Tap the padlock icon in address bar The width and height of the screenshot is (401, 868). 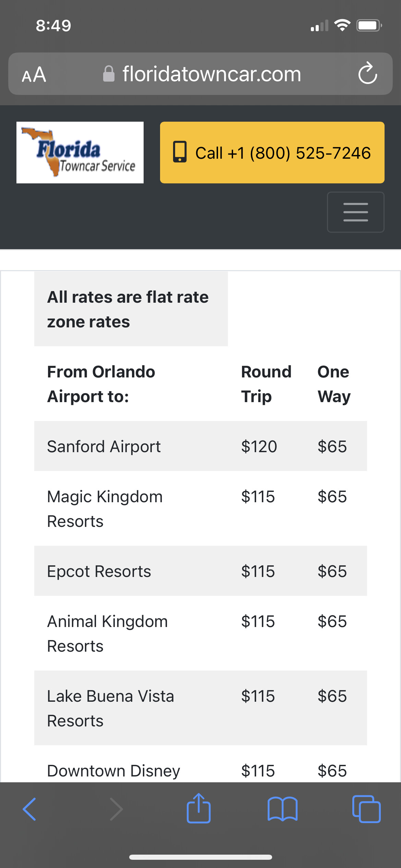(x=109, y=74)
